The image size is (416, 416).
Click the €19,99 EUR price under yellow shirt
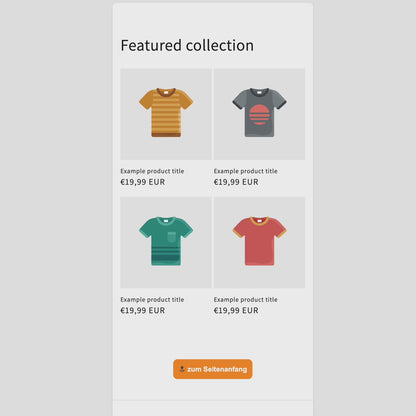click(x=143, y=182)
